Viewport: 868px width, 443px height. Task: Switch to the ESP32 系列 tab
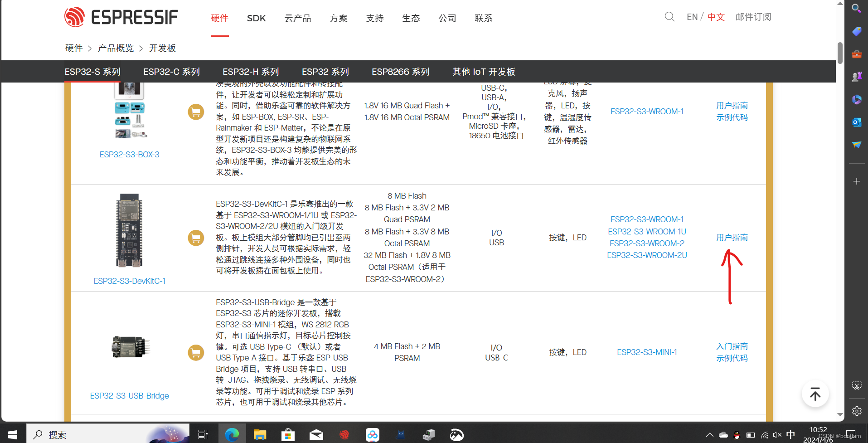325,72
